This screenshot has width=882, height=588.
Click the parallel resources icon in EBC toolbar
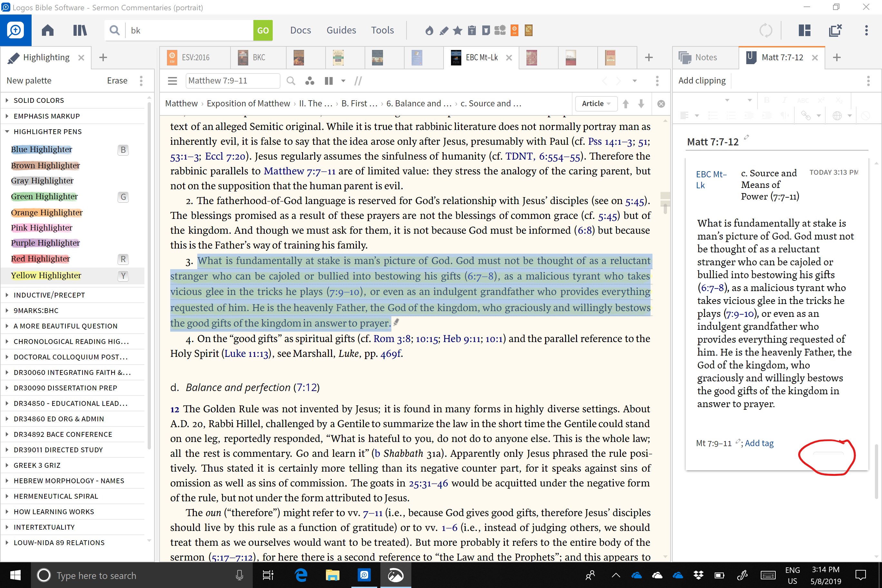(x=329, y=81)
